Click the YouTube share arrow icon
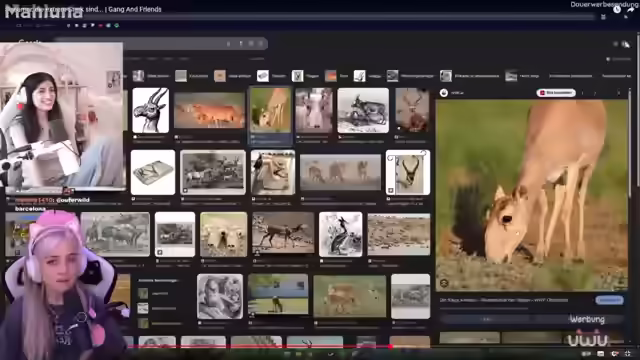The height and width of the screenshot is (360, 640). tap(631, 9)
